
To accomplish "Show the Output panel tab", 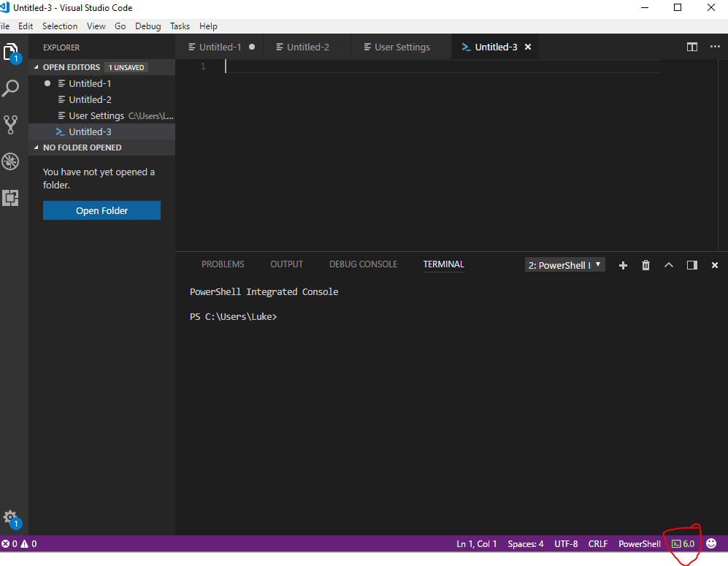I will coord(286,264).
